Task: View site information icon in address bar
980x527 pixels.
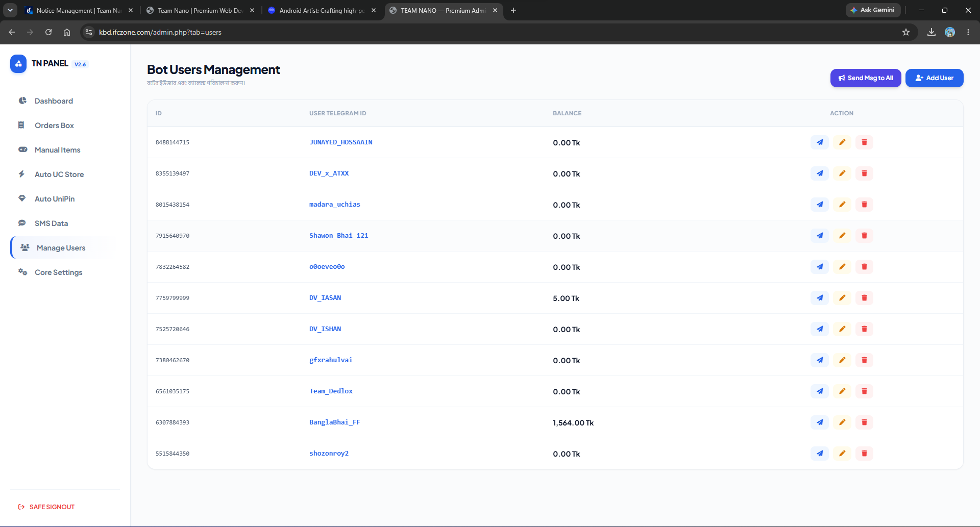Action: click(89, 32)
